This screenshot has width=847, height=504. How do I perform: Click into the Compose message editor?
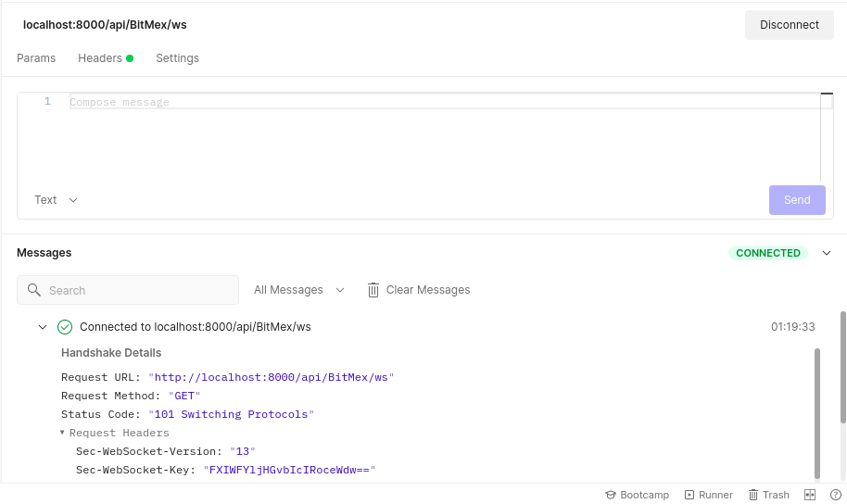pos(444,138)
